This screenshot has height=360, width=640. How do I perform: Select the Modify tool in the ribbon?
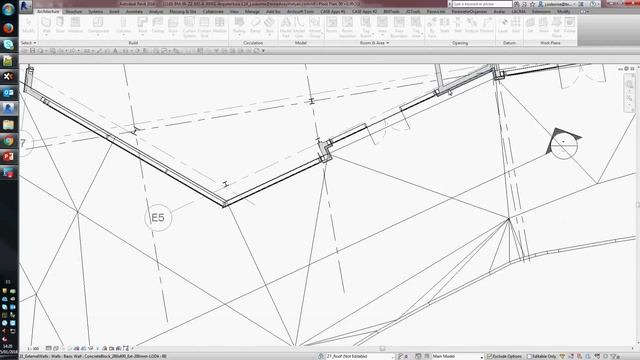tap(28, 25)
